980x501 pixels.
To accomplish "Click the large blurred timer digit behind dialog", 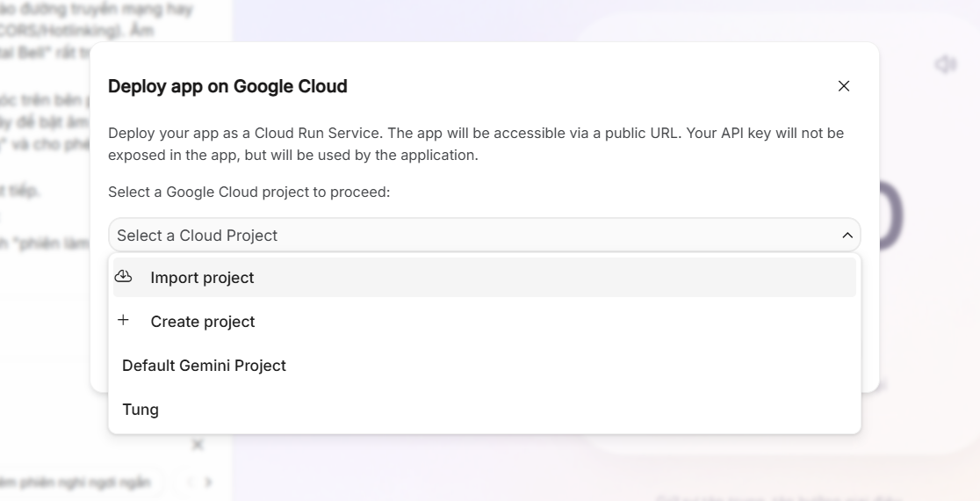I will (887, 215).
